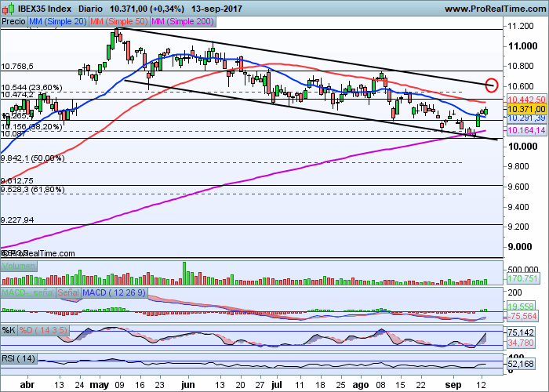Click the 9.842,1 (50,00%) Fibonacci label

33,158
